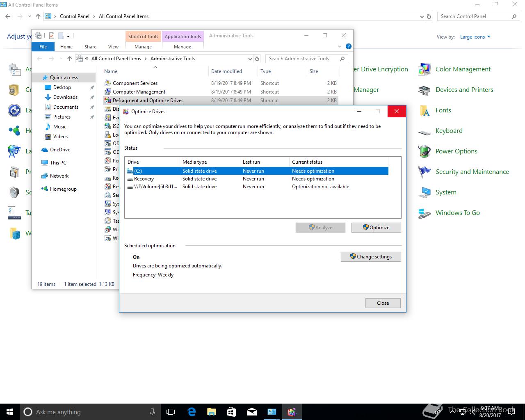The image size is (525, 420).
Task: Click the Cortana Ask me anything box
Action: pos(90,412)
